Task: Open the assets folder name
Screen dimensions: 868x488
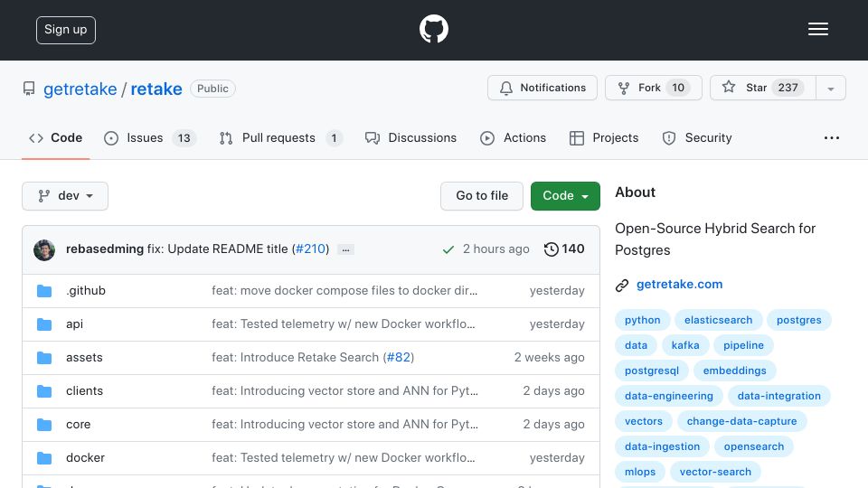Action: pyautogui.click(x=84, y=358)
